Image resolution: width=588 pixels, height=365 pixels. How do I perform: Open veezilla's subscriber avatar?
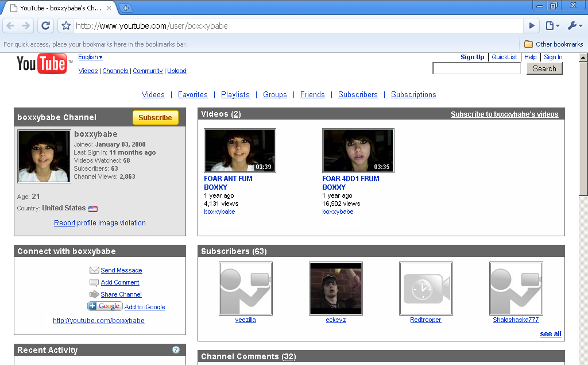pos(246,289)
